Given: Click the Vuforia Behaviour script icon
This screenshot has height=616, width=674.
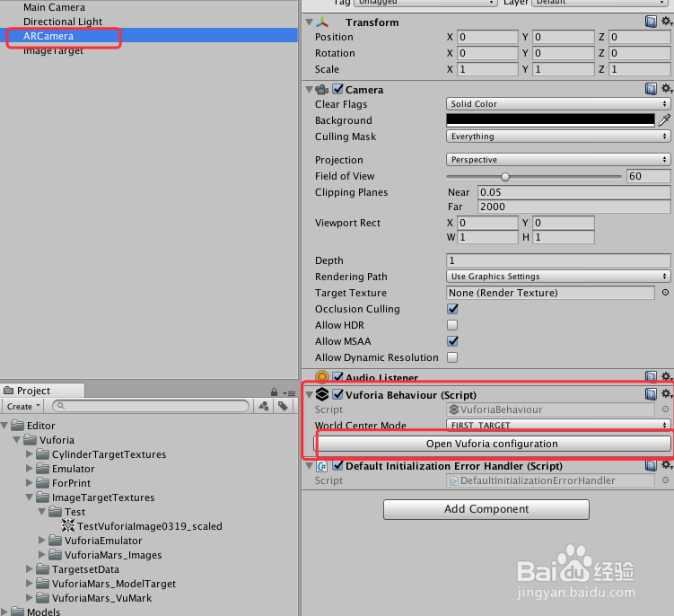Looking at the screenshot, I should coord(322,394).
